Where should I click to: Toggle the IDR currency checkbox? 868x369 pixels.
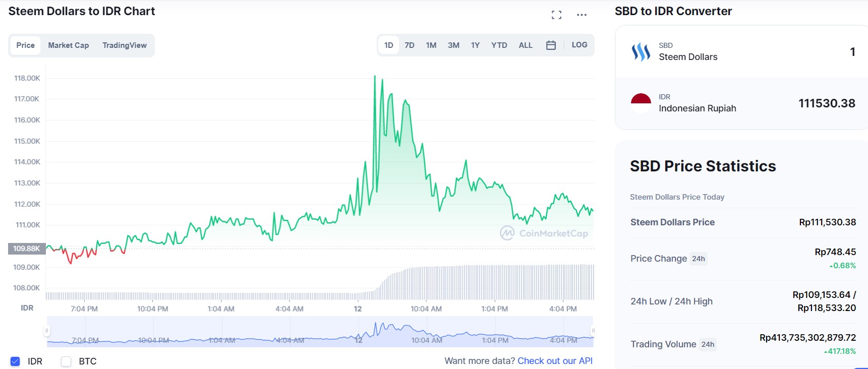tap(15, 361)
